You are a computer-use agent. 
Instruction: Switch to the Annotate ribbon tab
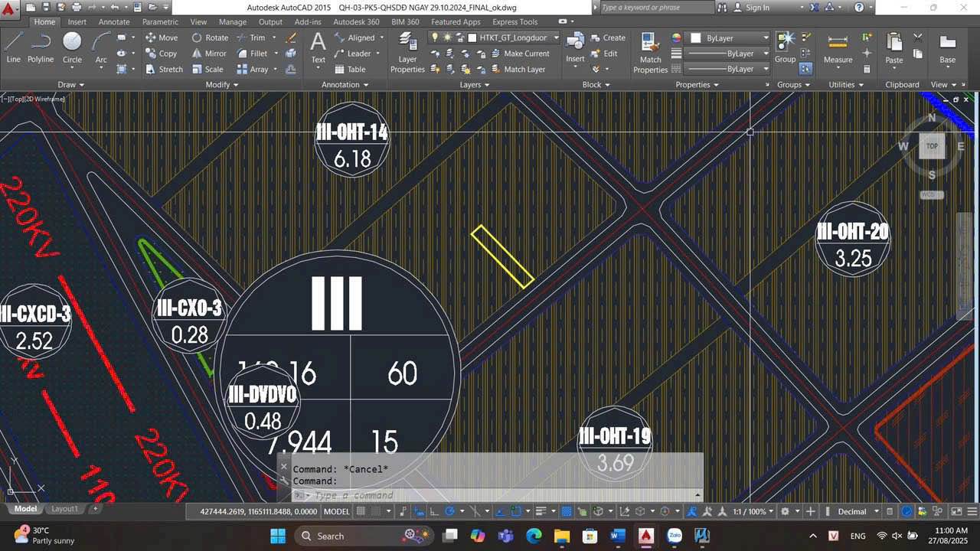pos(113,21)
